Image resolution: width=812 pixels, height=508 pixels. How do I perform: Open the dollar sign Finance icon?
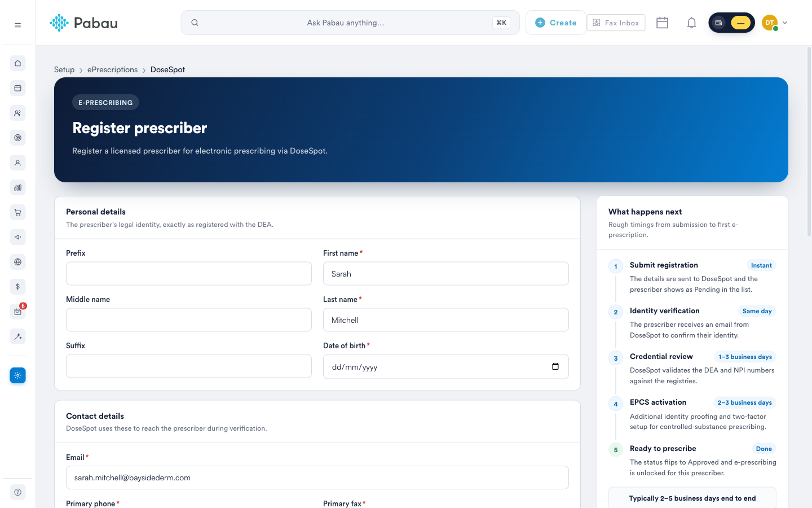coord(17,287)
